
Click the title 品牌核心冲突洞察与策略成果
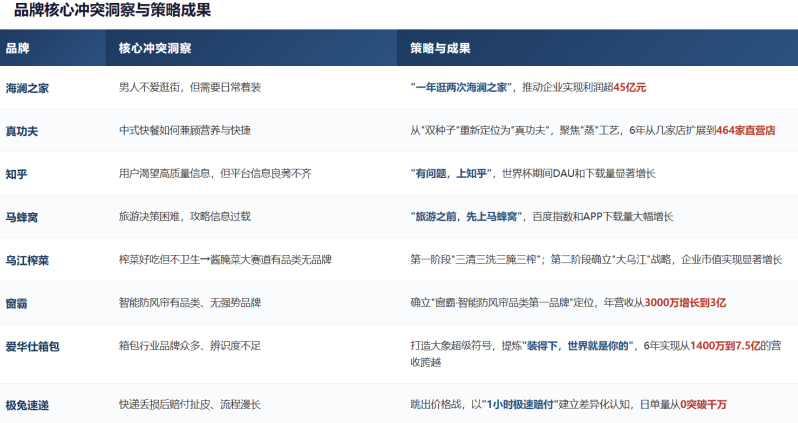112,10
